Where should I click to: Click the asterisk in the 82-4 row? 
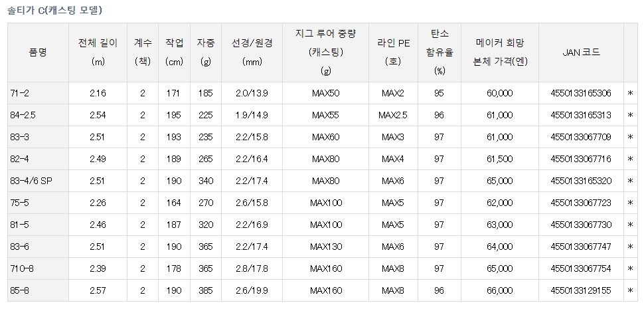pos(630,159)
